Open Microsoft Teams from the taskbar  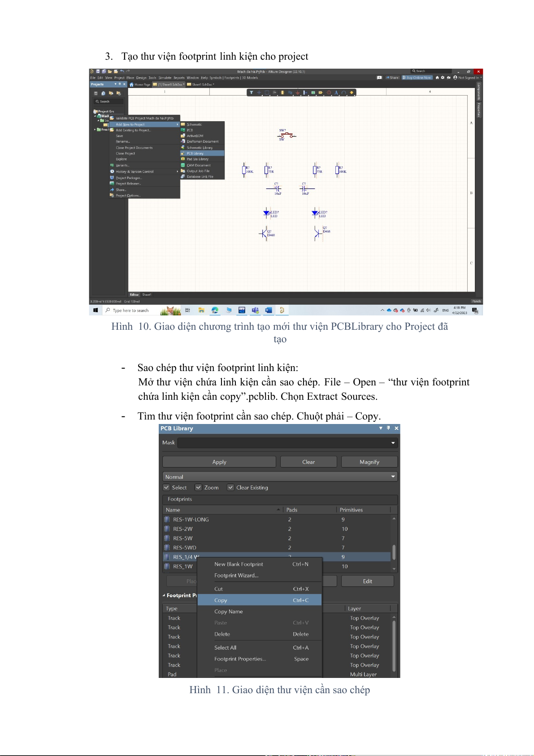pyautogui.click(x=255, y=310)
